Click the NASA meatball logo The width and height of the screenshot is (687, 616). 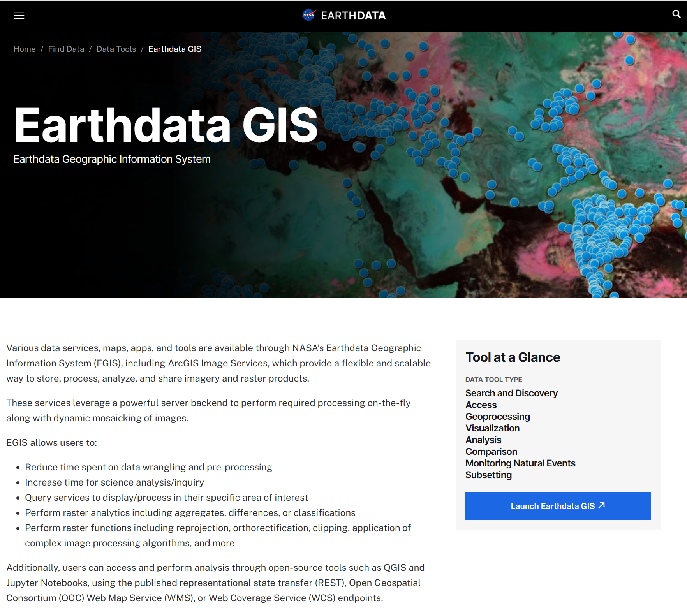(x=309, y=15)
